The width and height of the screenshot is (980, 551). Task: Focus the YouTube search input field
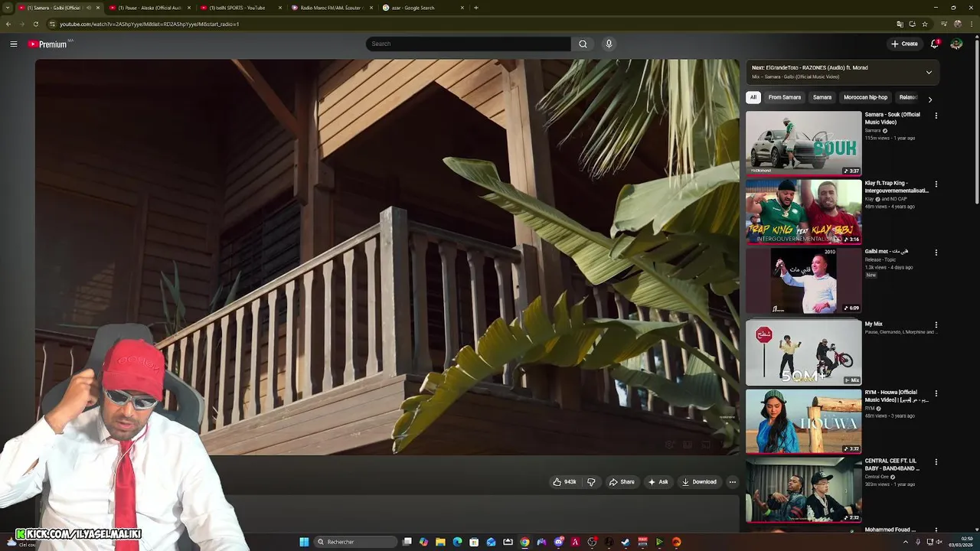tap(469, 44)
